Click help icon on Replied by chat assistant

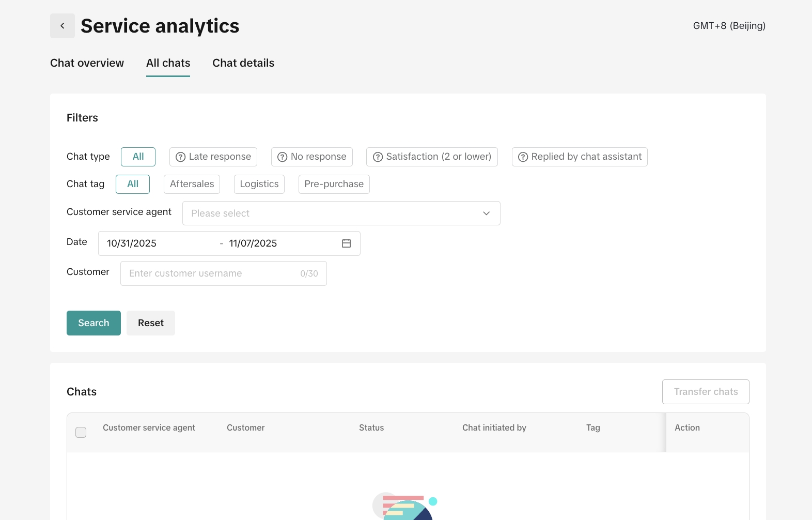(523, 157)
